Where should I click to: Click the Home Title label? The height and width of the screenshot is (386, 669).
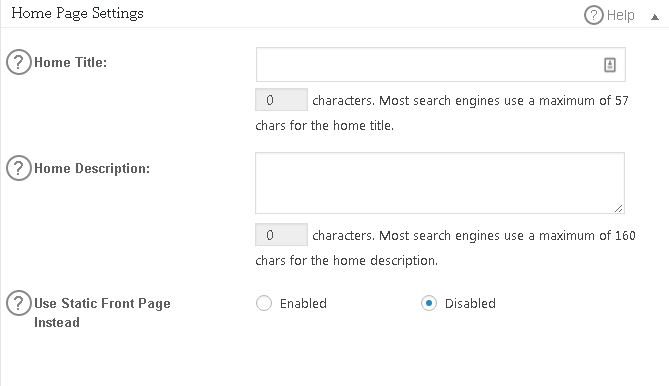(70, 62)
